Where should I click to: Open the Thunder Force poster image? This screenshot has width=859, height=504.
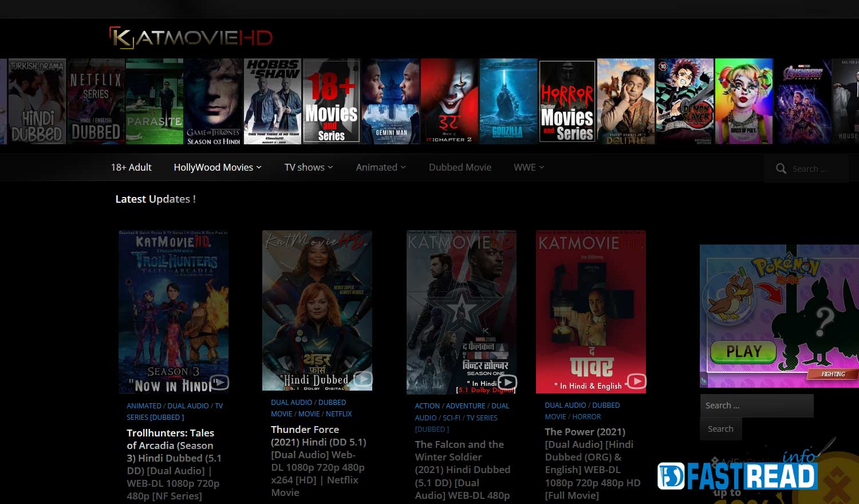click(317, 310)
